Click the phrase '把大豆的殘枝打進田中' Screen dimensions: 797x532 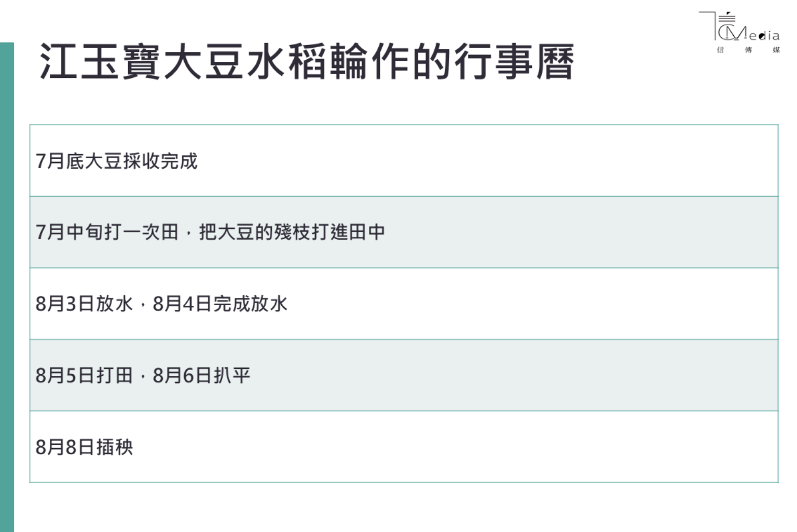(x=292, y=232)
